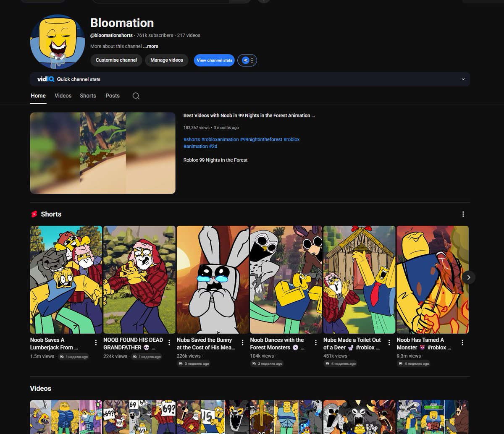Open the kebab menu on Noob Saves A Lumberjack short

click(95, 342)
